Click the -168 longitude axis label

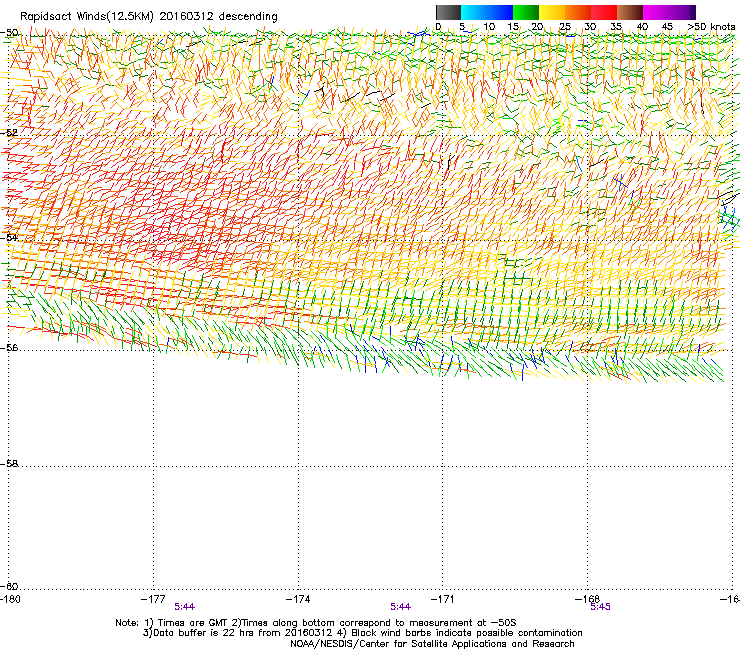tap(588, 599)
